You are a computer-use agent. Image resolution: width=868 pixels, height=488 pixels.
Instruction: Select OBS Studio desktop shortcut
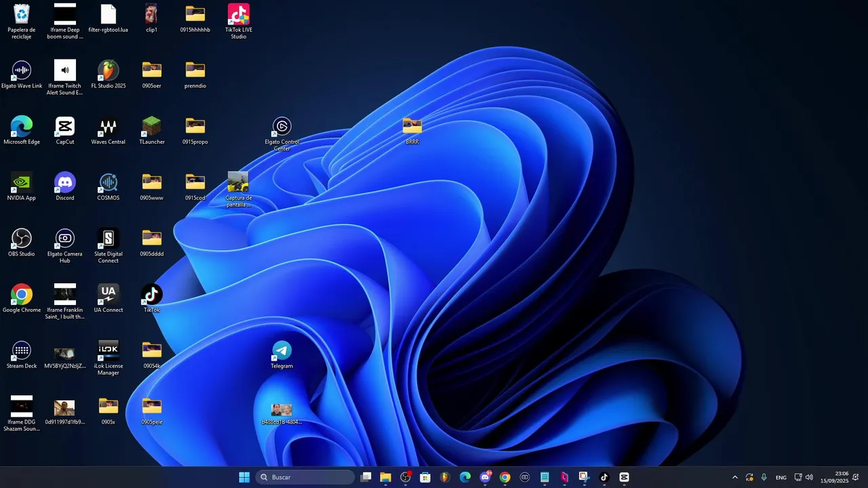click(x=22, y=243)
